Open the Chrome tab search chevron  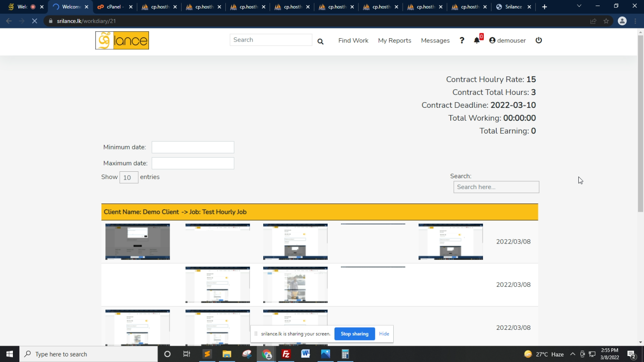(579, 6)
